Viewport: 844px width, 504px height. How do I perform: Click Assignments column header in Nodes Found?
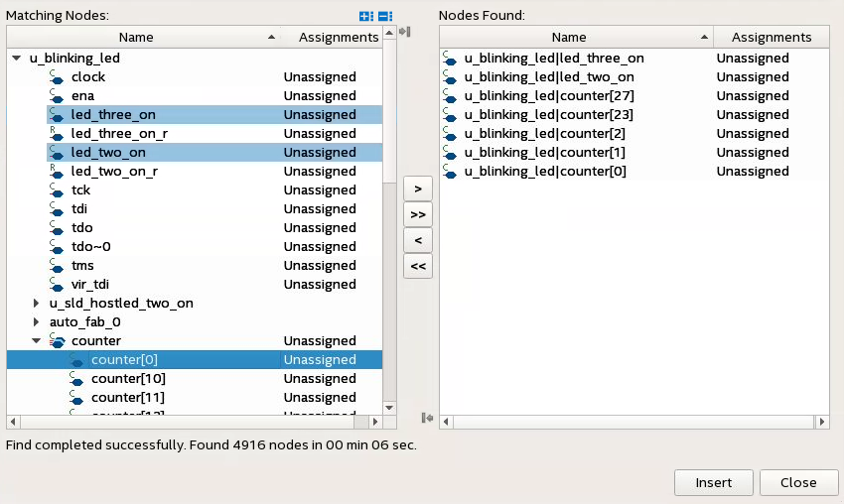pos(772,38)
